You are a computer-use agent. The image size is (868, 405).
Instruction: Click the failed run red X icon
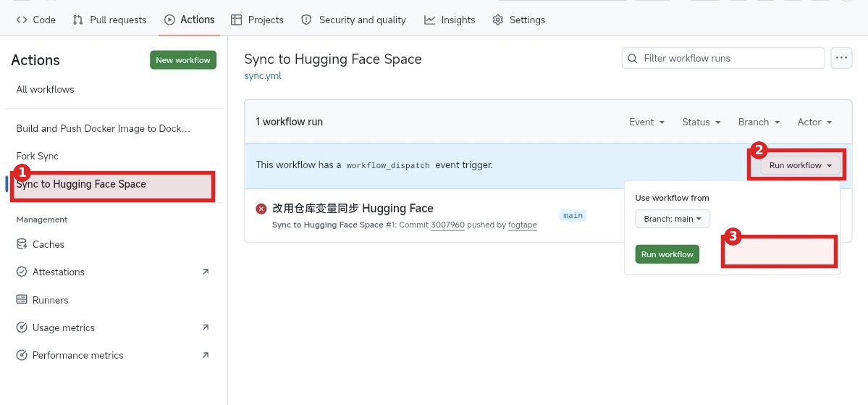point(261,209)
